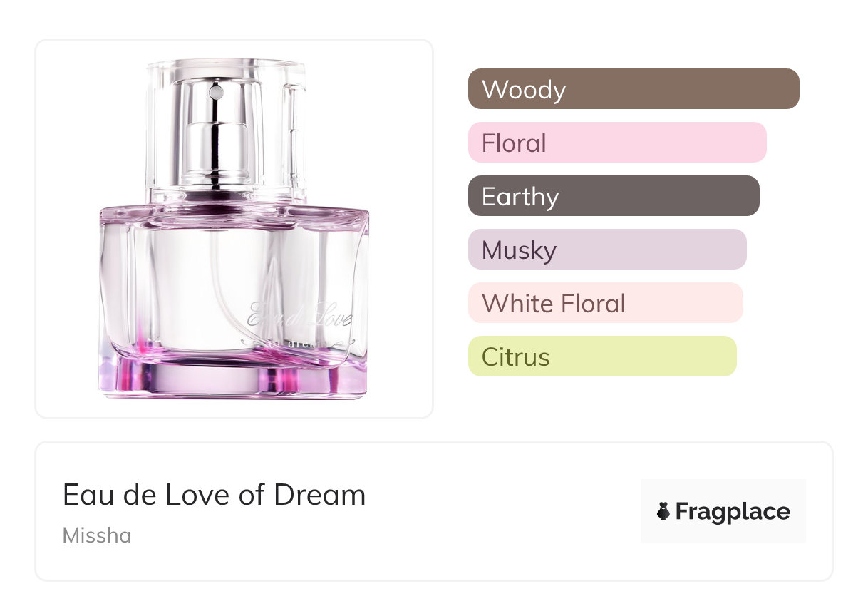Select the brown Woody accord bar
868x616 pixels.
click(634, 89)
